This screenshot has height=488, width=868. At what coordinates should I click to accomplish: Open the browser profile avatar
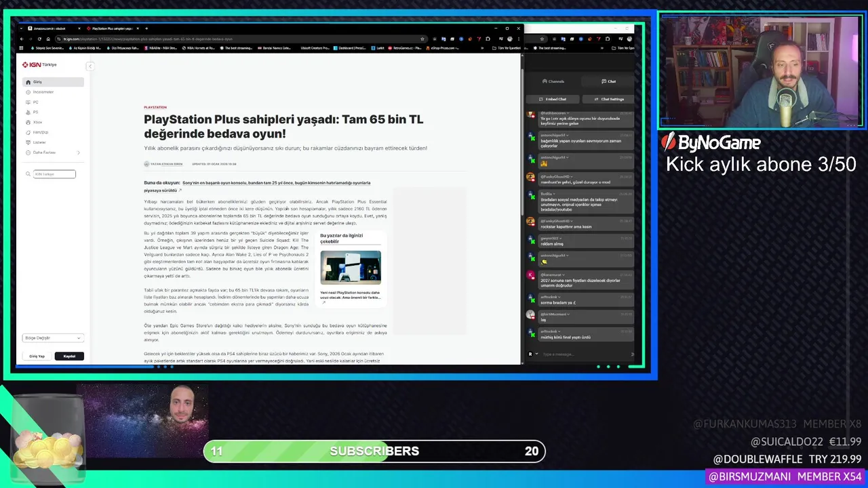click(510, 39)
